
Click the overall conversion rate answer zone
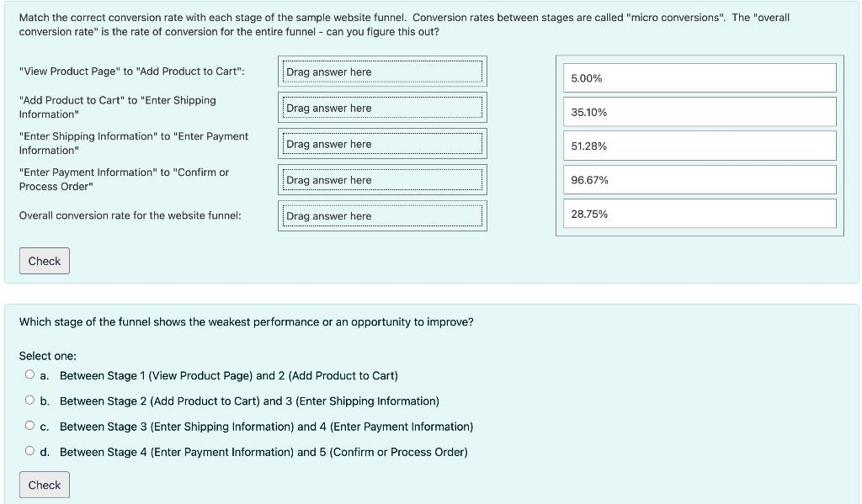382,215
